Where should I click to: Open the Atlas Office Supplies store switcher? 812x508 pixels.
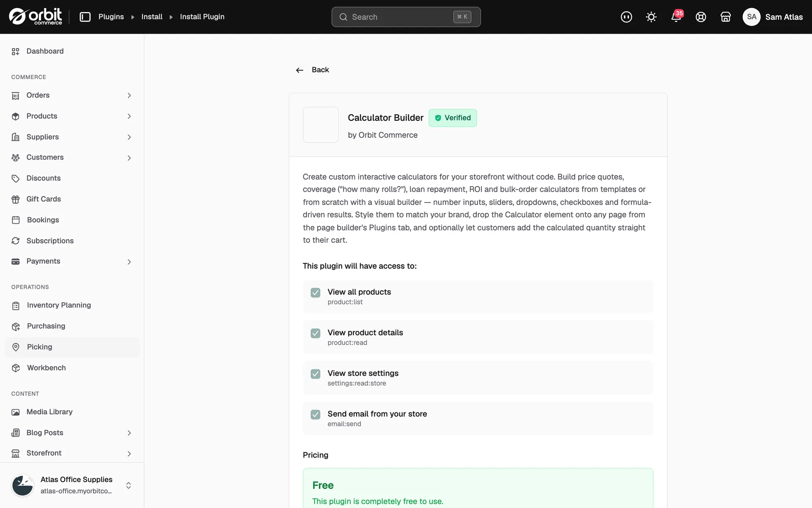(x=72, y=485)
